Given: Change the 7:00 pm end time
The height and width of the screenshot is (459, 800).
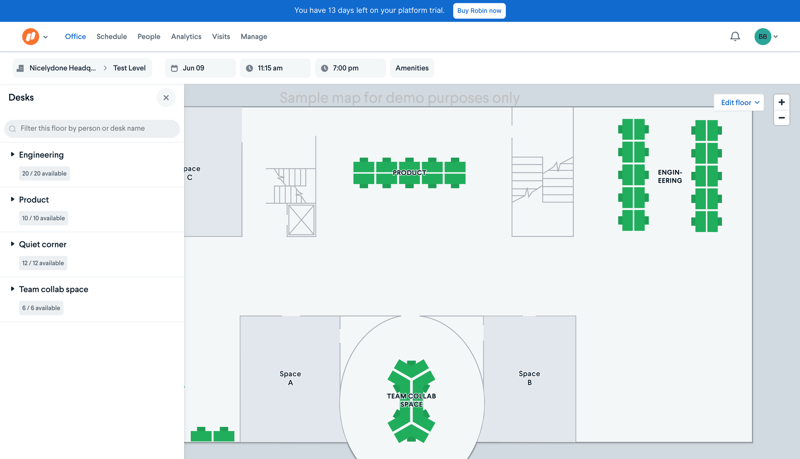Looking at the screenshot, I should [x=350, y=68].
